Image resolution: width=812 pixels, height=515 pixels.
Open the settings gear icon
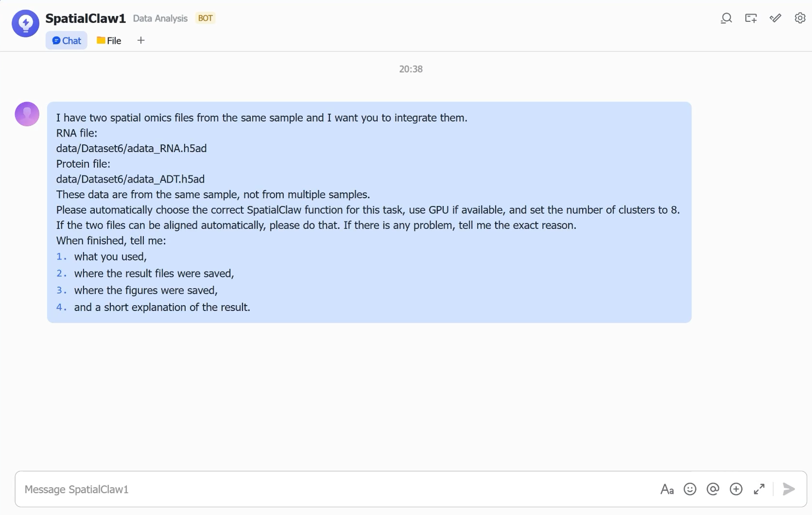800,18
